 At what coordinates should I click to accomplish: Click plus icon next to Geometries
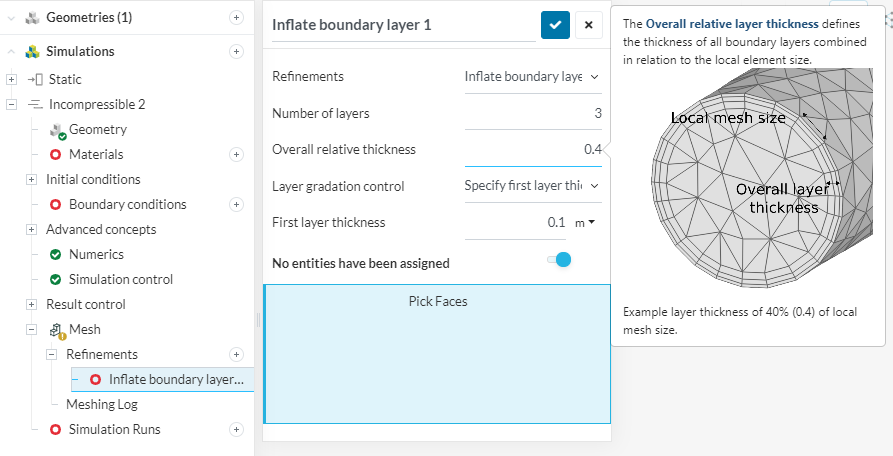236,17
